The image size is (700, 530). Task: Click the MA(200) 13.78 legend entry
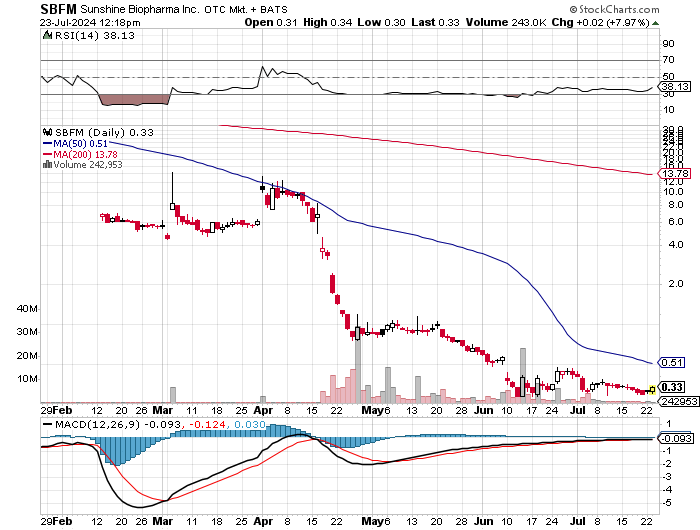(85, 154)
